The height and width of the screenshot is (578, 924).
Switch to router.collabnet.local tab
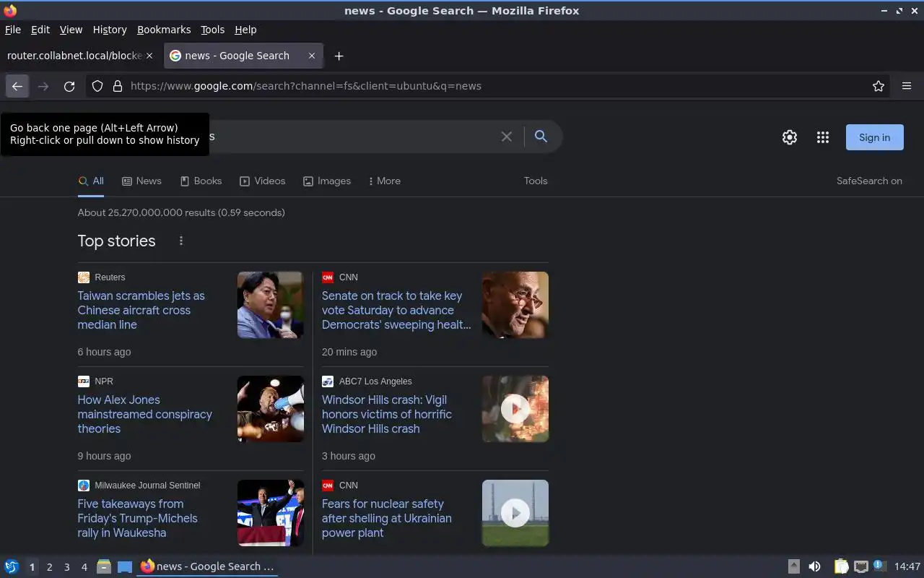click(81, 56)
